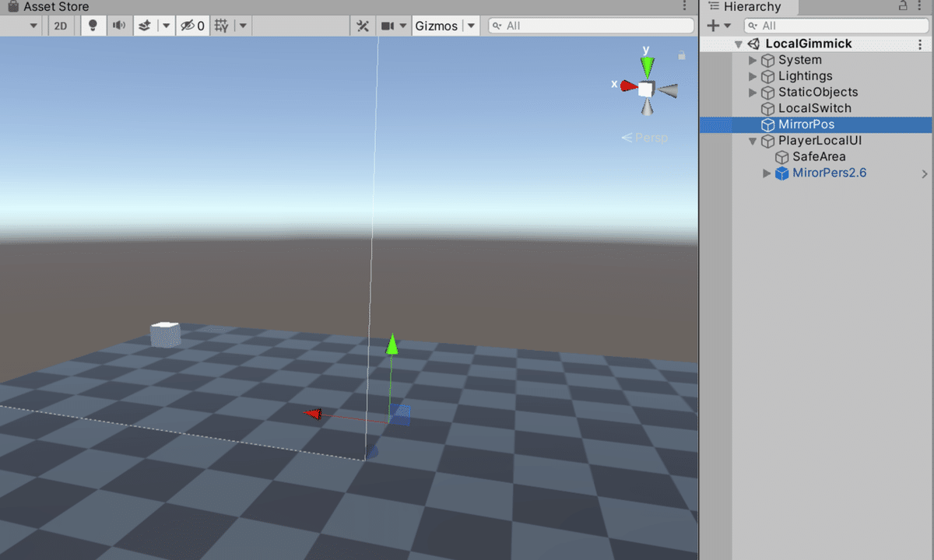This screenshot has width=934, height=560.
Task: Open MirorPers2.6 prefab via chevron
Action: (x=925, y=174)
